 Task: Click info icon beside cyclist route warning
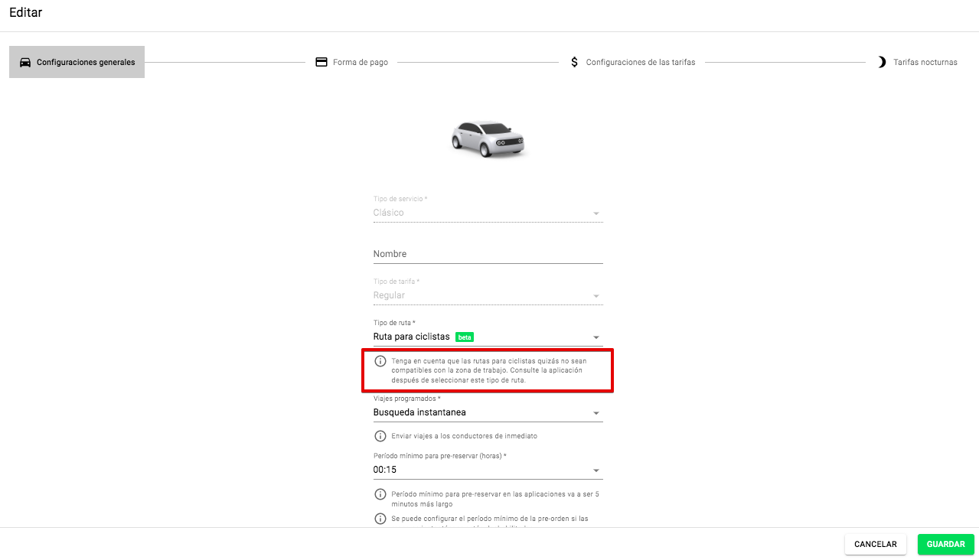coord(380,361)
